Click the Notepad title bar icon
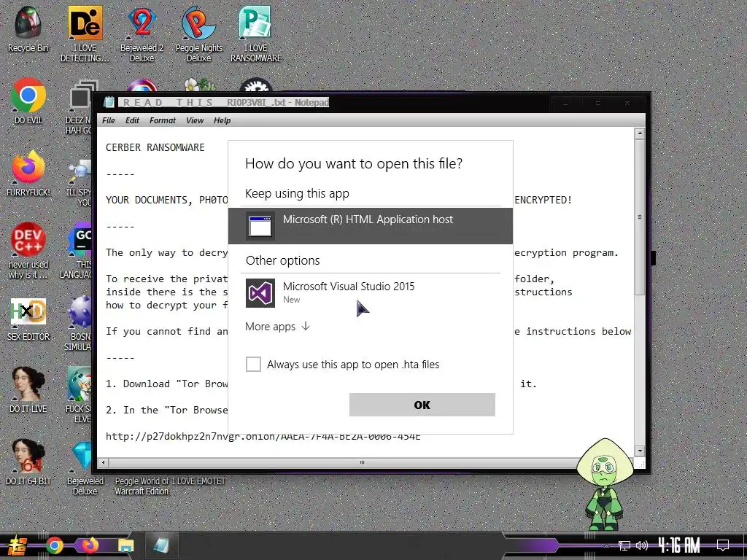747x560 pixels. [x=109, y=102]
